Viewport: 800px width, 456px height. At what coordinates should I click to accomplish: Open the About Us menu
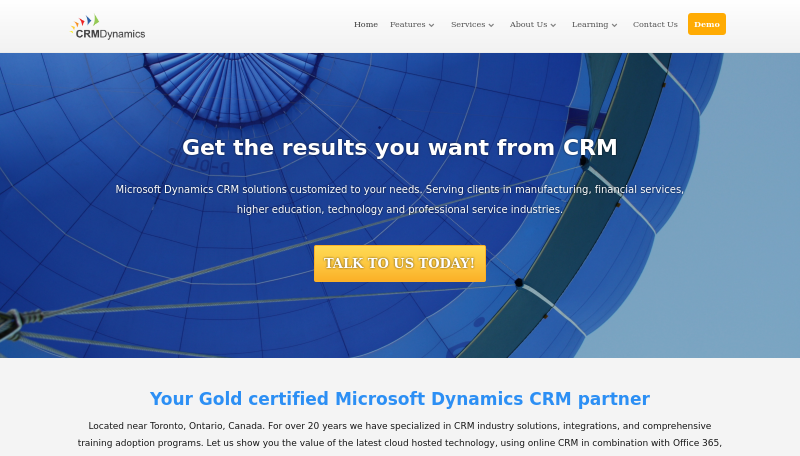point(528,24)
